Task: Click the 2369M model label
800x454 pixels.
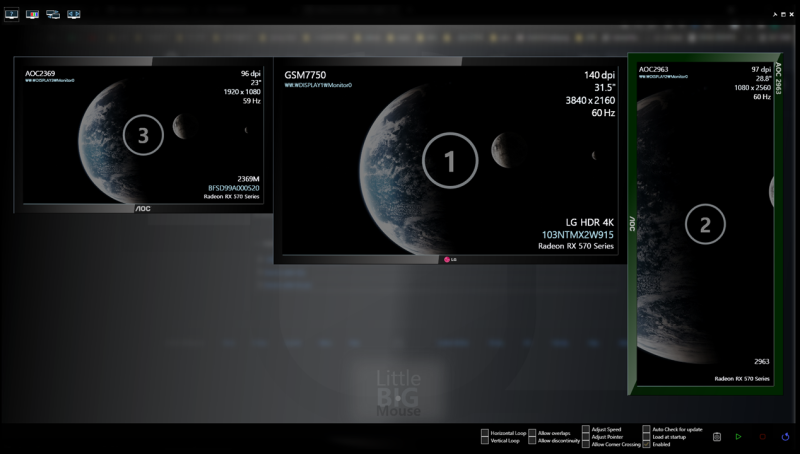Action: coord(248,179)
